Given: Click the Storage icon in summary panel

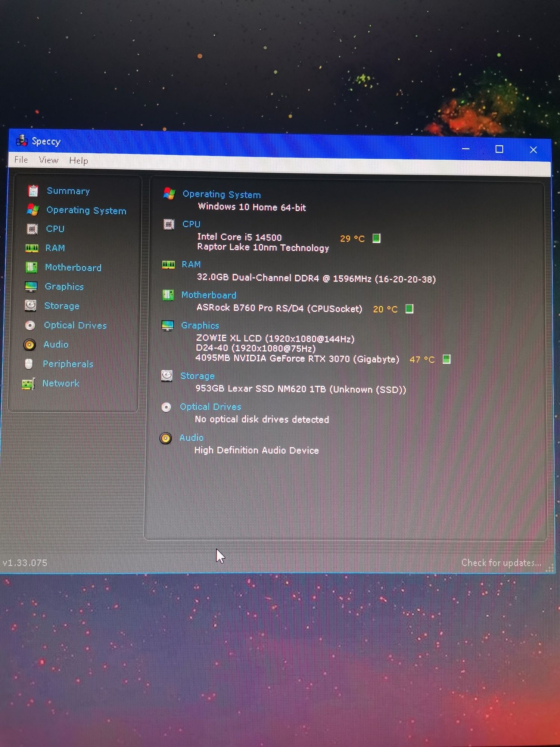Looking at the screenshot, I should coord(167,376).
